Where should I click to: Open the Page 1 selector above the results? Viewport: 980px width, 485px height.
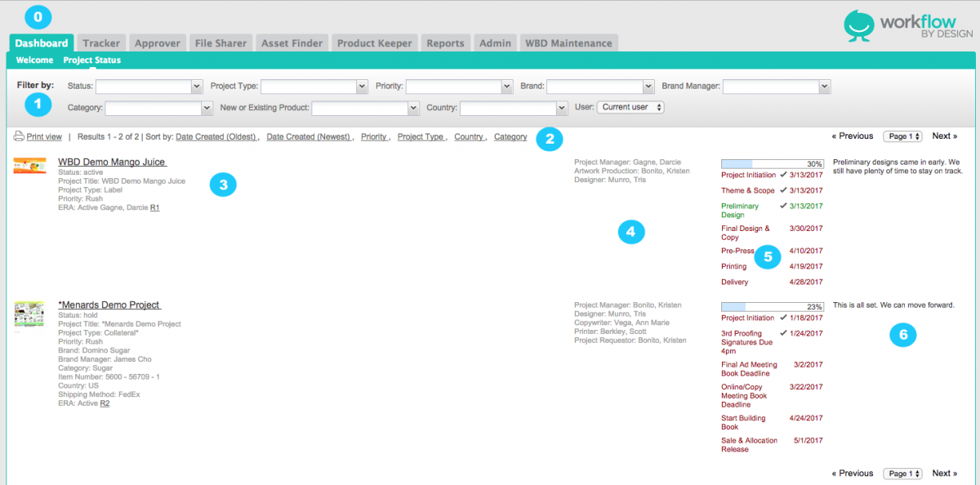[902, 136]
